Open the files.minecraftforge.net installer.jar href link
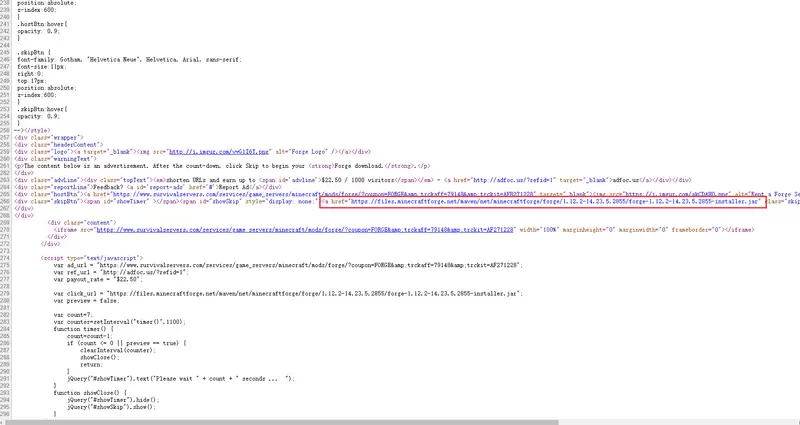Image resolution: width=800 pixels, height=425 pixels. tap(556, 202)
